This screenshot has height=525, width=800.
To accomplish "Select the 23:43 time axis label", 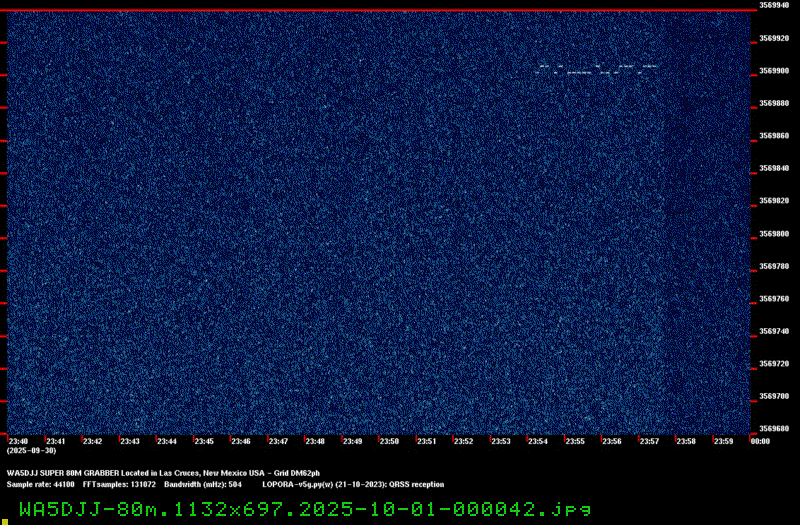I will tap(130, 441).
